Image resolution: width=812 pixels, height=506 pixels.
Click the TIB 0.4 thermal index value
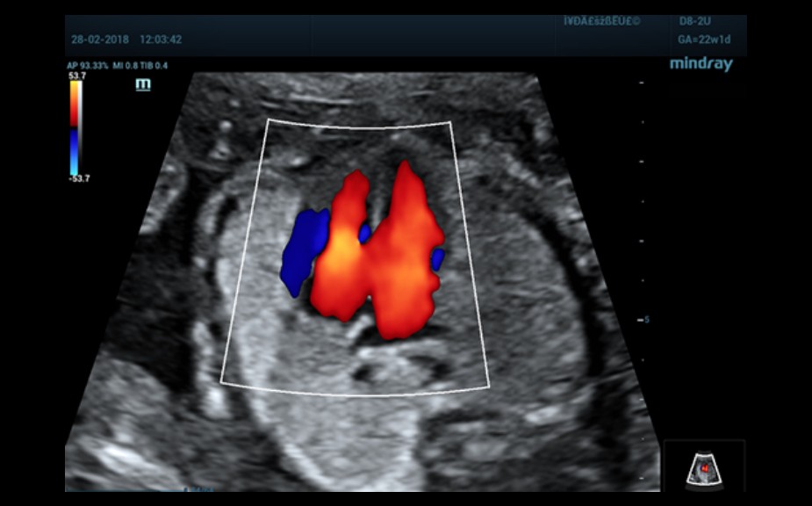pyautogui.click(x=157, y=66)
